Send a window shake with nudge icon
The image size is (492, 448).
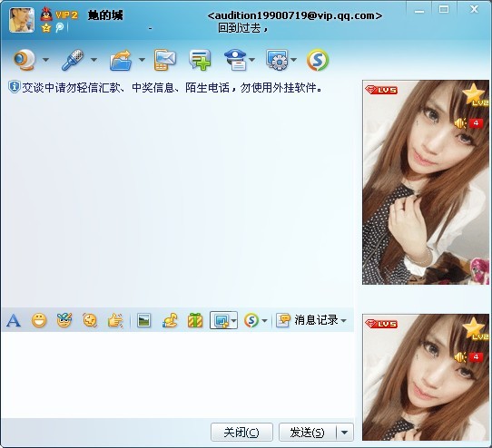[x=90, y=320]
